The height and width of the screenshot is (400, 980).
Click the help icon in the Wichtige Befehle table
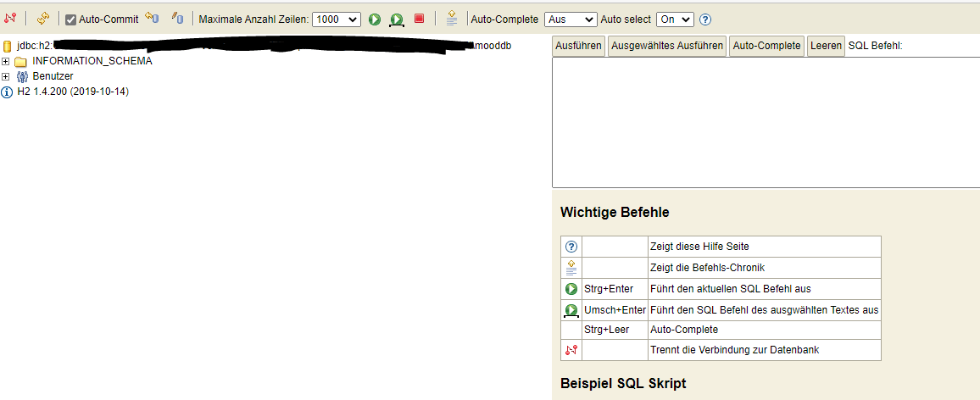[x=571, y=247]
